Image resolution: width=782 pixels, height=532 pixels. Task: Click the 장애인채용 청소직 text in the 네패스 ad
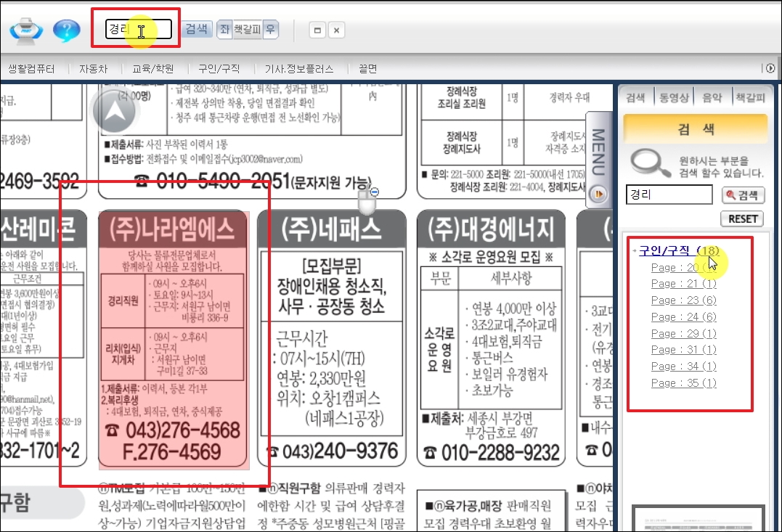[332, 286]
